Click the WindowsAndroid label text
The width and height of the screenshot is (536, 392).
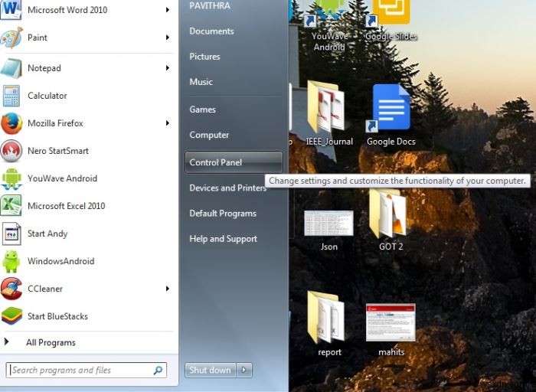60,261
